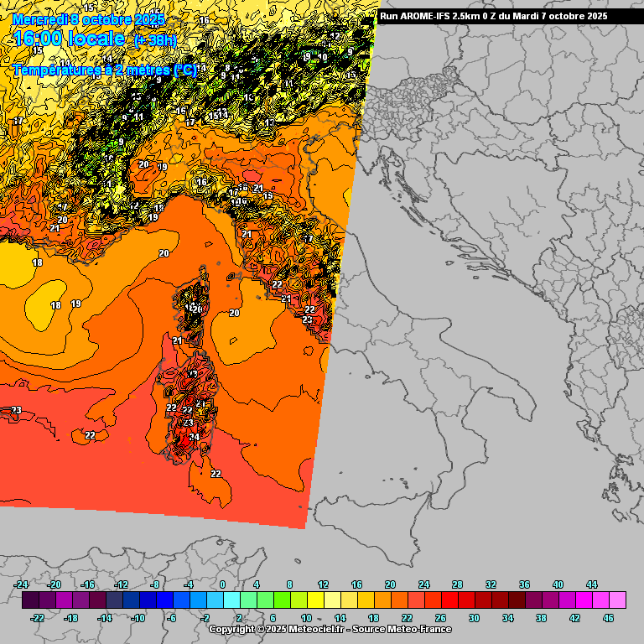Click the 46 label at legend's right end
The height and width of the screenshot is (644, 644).
pyautogui.click(x=608, y=618)
